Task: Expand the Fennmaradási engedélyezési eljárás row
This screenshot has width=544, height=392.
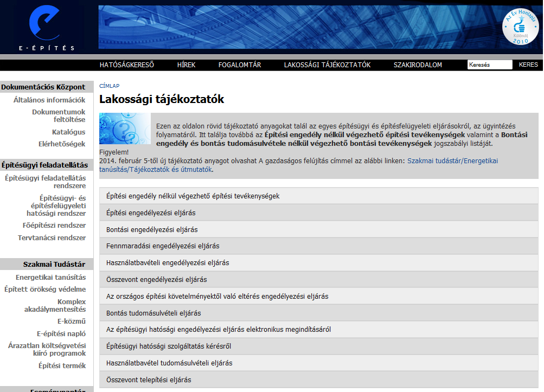Action: (318, 246)
